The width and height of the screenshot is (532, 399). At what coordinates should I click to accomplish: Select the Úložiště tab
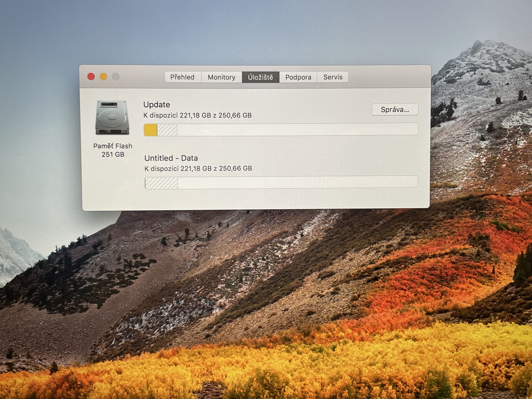[260, 77]
